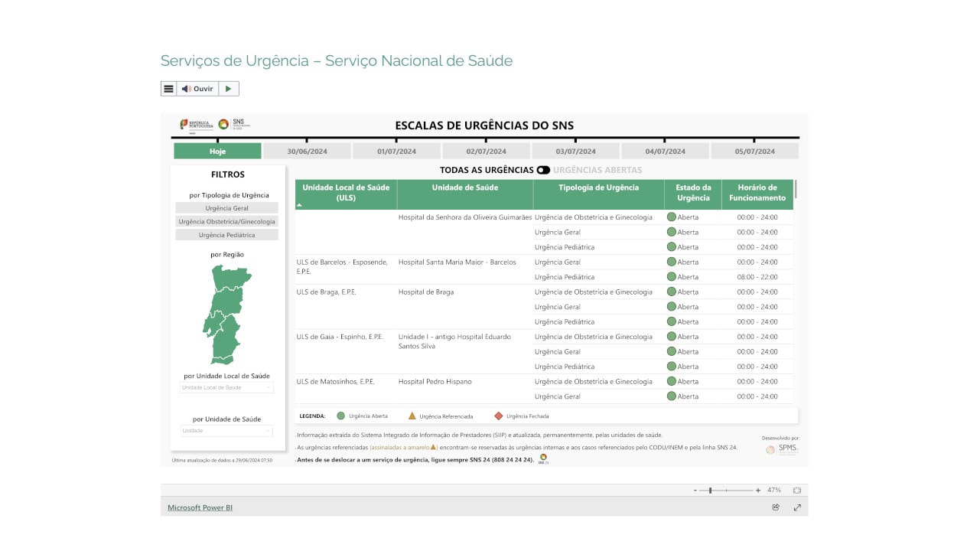Open the Unidade Local de Saúde dropdown
980x551 pixels.
(x=226, y=387)
